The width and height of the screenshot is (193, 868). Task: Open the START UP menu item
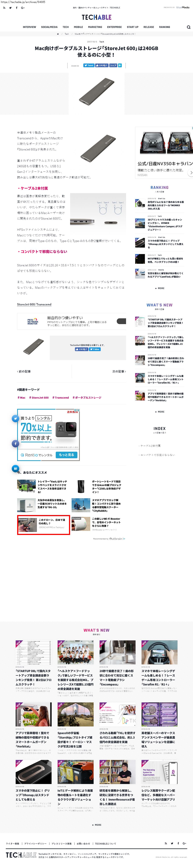(133, 27)
